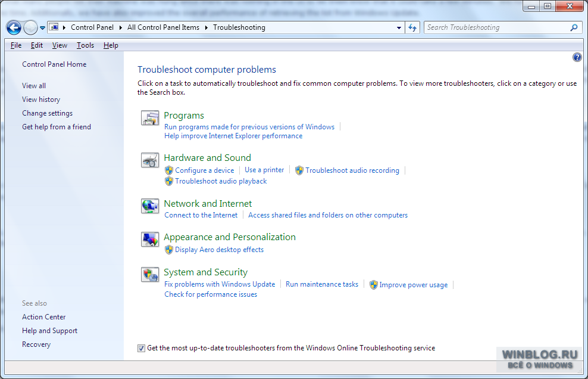Open the View menu
Image resolution: width=588 pixels, height=379 pixels.
[60, 45]
